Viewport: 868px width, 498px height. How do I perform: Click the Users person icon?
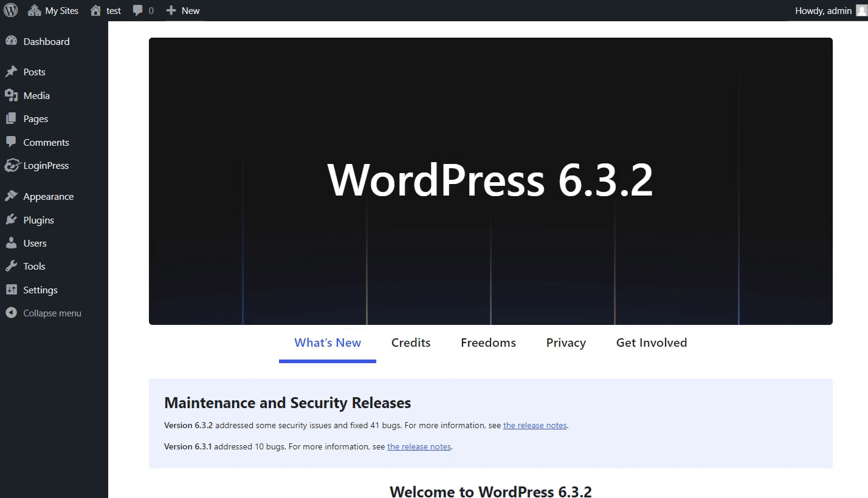(11, 243)
